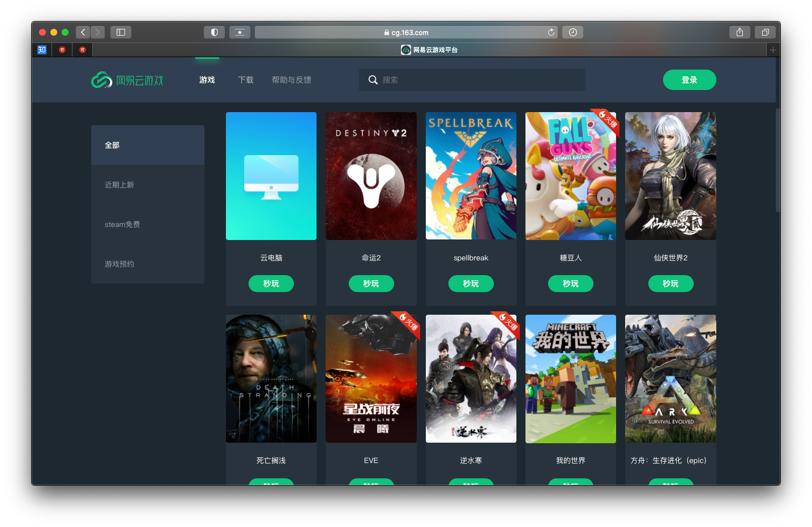Select the 近期上新 sidebar category
Viewport: 812px width, 527px height.
coord(148,185)
